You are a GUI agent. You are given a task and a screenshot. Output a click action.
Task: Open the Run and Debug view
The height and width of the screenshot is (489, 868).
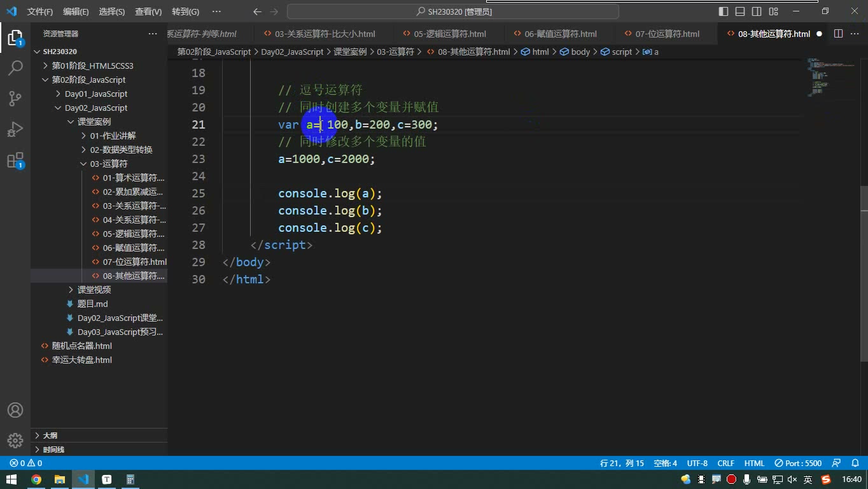tap(15, 129)
